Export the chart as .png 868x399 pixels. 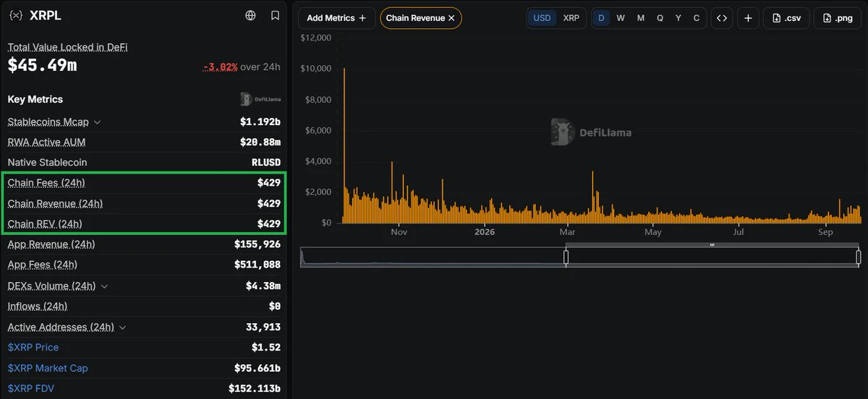(x=837, y=18)
